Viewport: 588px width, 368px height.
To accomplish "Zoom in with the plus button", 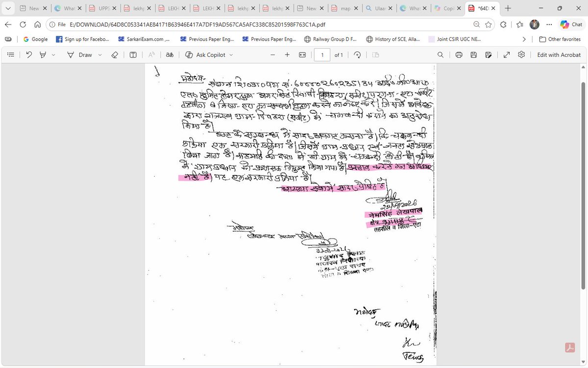I will click(x=287, y=55).
